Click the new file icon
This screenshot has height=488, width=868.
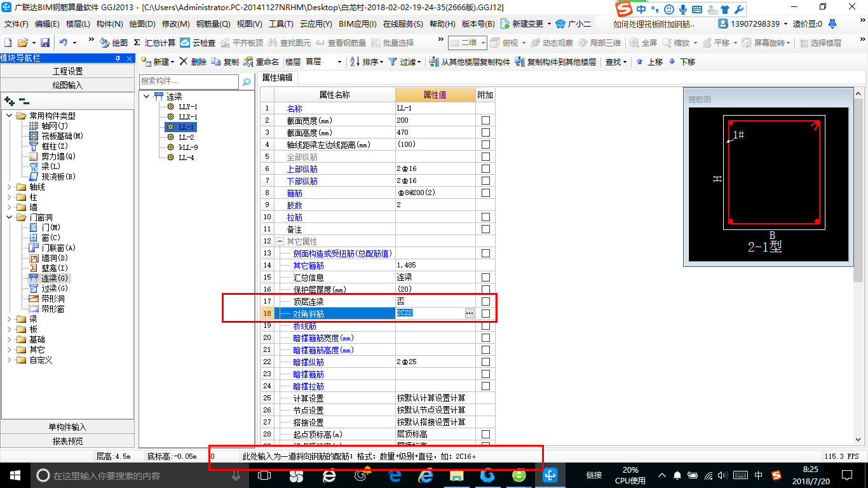coord(8,43)
